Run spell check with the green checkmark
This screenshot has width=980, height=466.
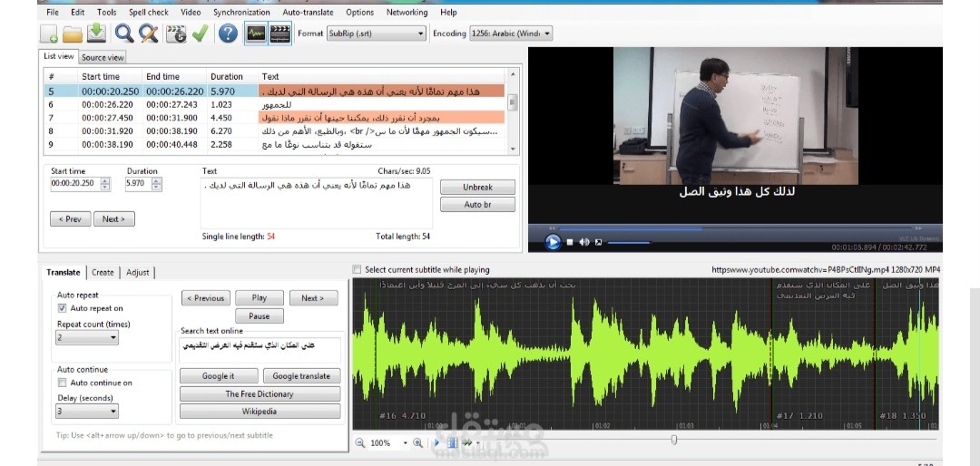pyautogui.click(x=200, y=34)
